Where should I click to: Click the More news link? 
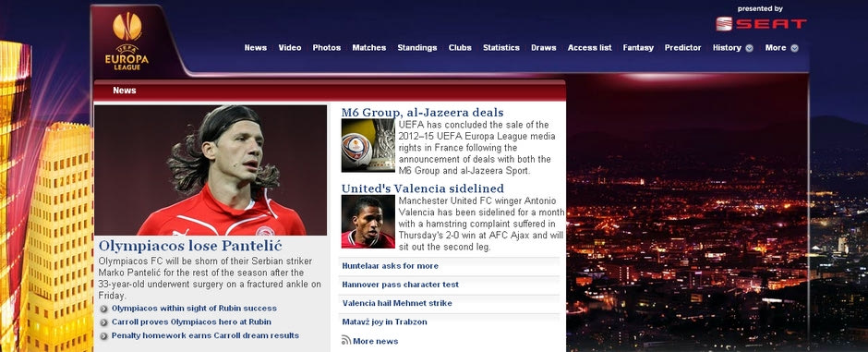point(375,341)
